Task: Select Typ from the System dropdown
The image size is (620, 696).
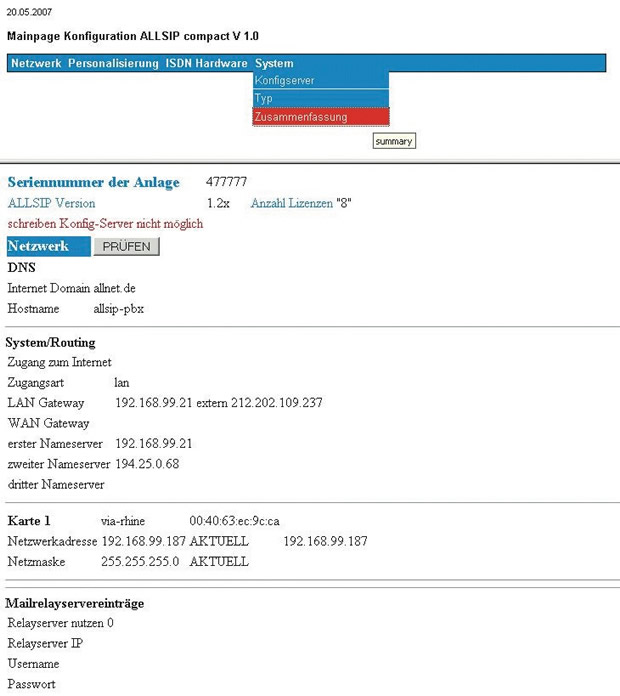Action: pyautogui.click(x=321, y=98)
